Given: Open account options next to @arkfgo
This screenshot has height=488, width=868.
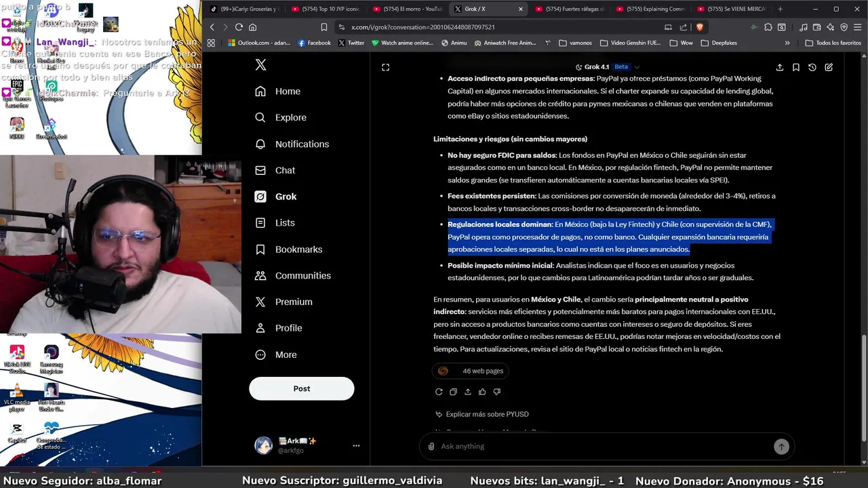Looking at the screenshot, I should click(x=356, y=445).
